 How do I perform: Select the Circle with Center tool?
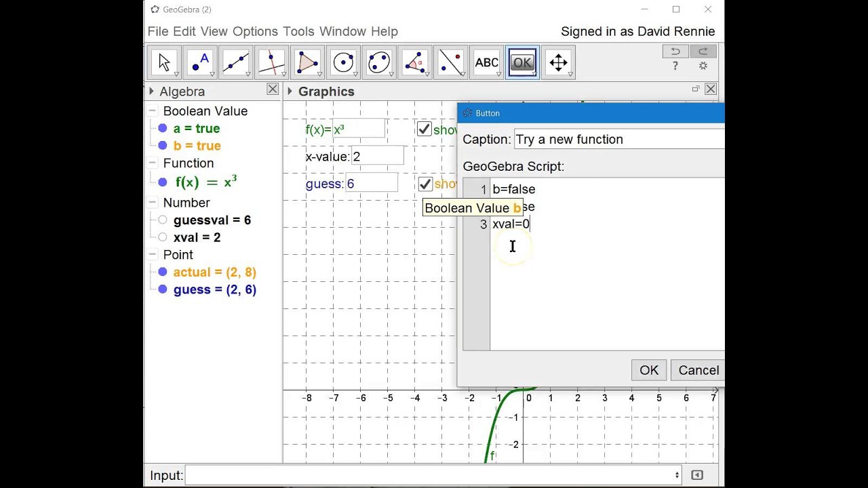(x=343, y=63)
